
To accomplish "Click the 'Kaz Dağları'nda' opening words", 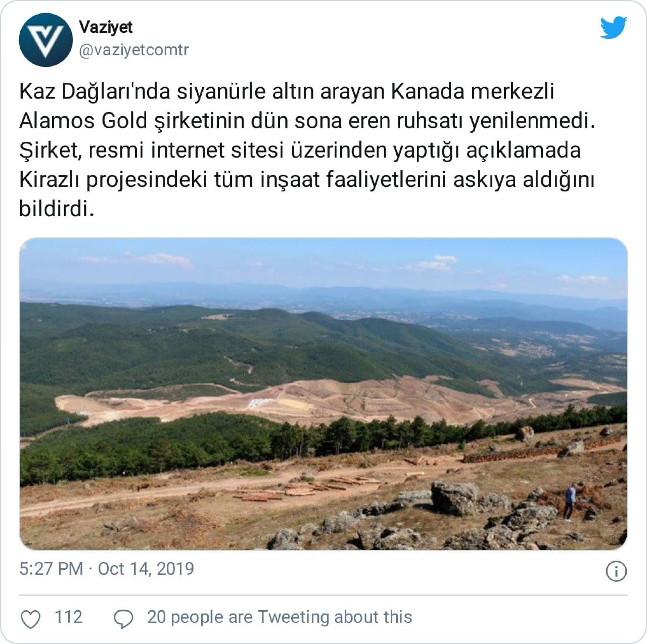I will click(x=94, y=92).
